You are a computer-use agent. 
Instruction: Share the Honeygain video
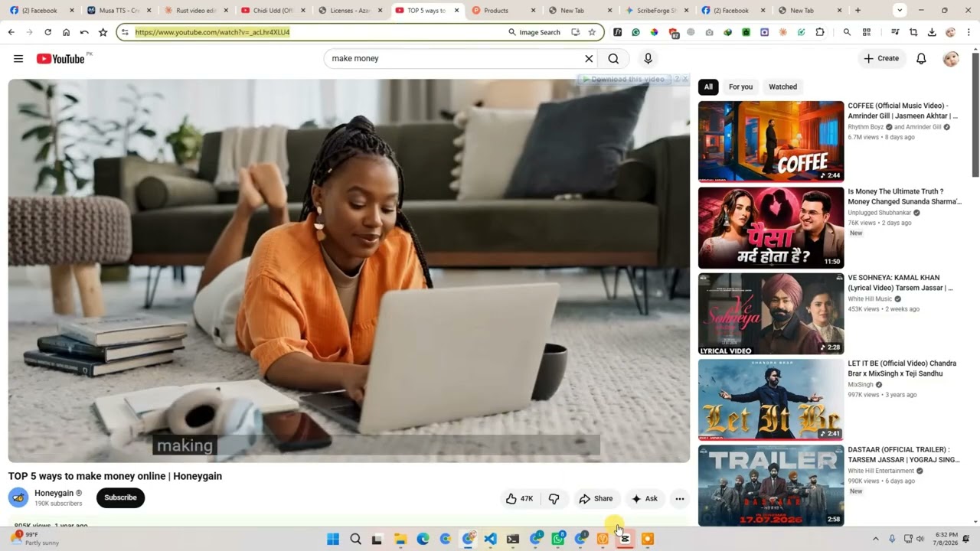[x=596, y=499]
